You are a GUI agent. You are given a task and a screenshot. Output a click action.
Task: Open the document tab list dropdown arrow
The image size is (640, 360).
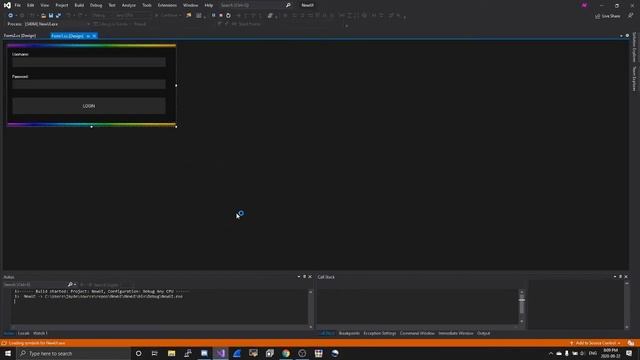[x=621, y=36]
